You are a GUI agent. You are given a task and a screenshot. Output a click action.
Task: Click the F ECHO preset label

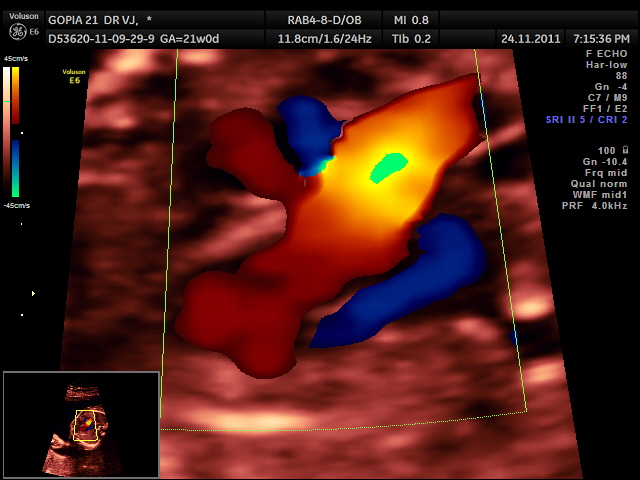point(604,53)
